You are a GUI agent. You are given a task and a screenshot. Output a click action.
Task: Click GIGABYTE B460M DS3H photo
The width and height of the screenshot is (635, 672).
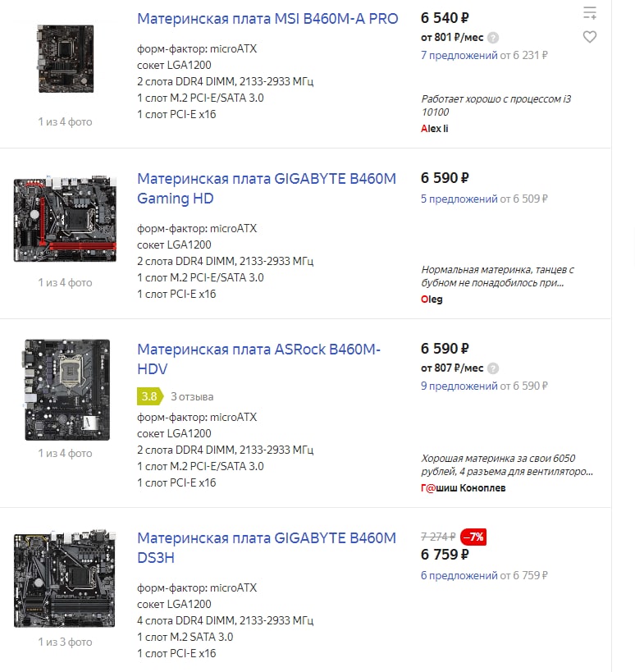coord(65,578)
